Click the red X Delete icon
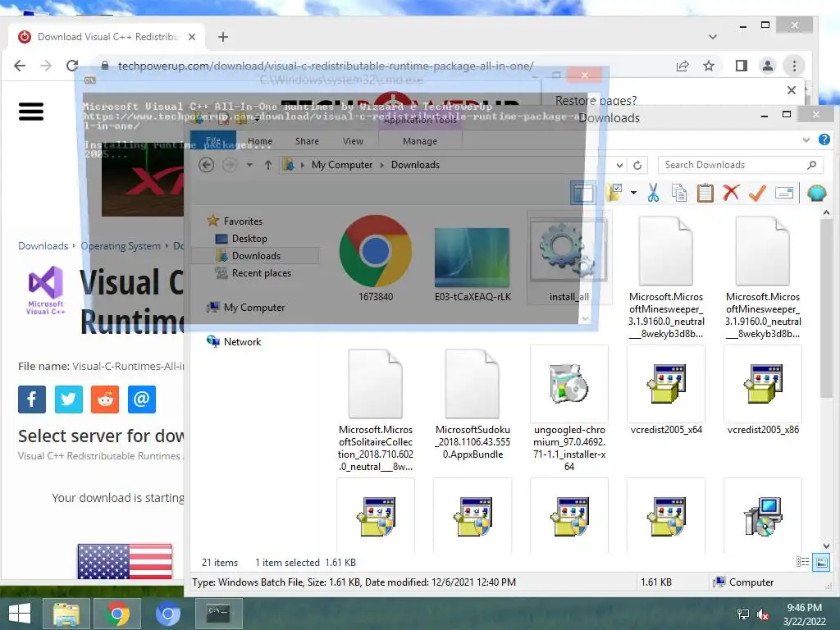 (x=731, y=192)
